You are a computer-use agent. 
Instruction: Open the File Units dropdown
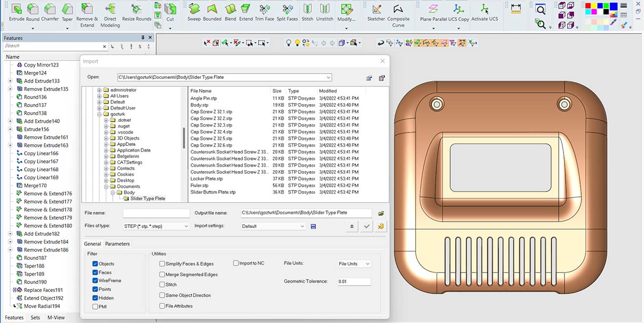click(x=354, y=264)
